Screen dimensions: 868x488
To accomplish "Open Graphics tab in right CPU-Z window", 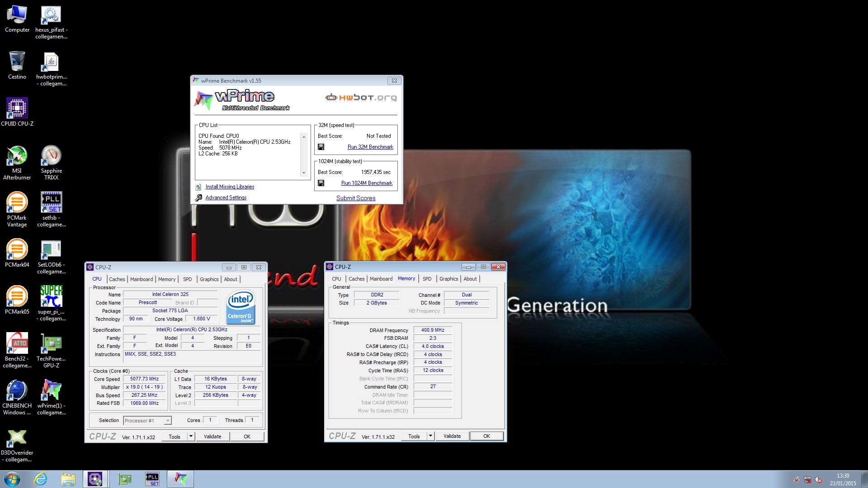I will click(449, 279).
